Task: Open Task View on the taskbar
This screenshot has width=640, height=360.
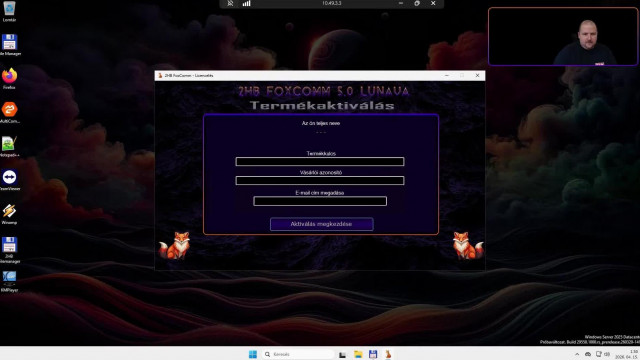Action: click(x=342, y=354)
